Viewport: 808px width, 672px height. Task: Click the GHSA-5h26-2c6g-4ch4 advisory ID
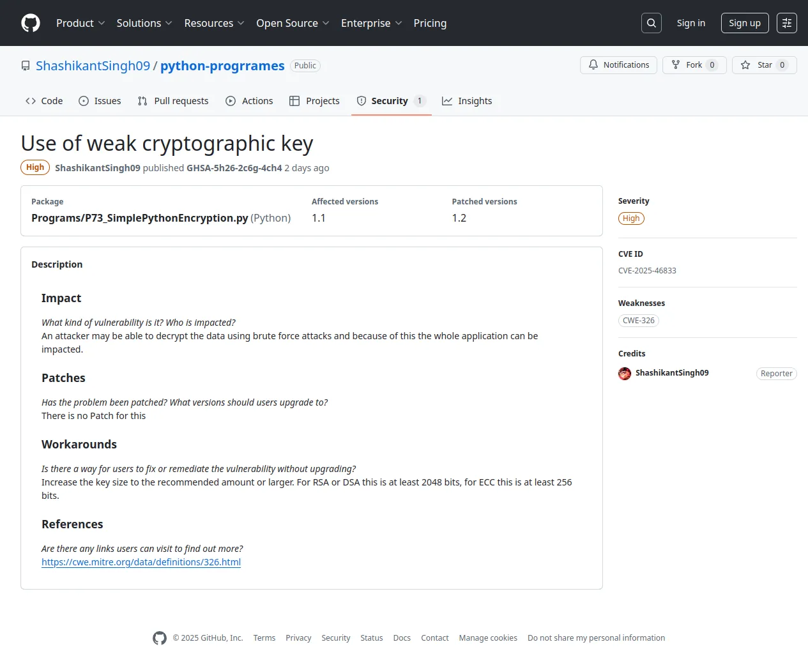pos(234,168)
